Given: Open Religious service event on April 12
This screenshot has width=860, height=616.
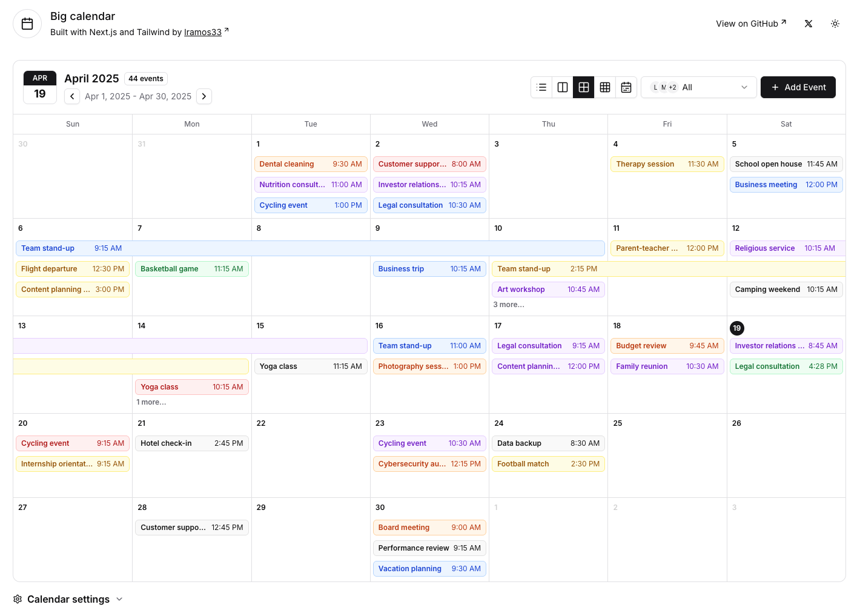Looking at the screenshot, I should 787,248.
